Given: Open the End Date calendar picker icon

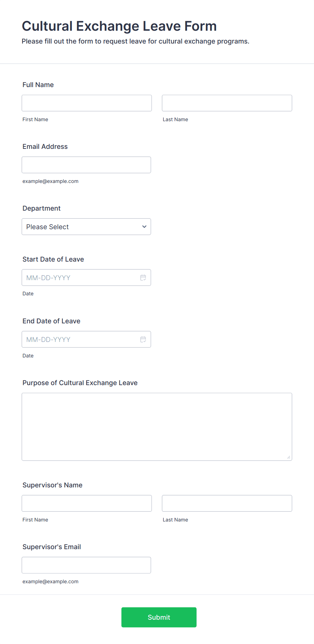Looking at the screenshot, I should [x=143, y=339].
